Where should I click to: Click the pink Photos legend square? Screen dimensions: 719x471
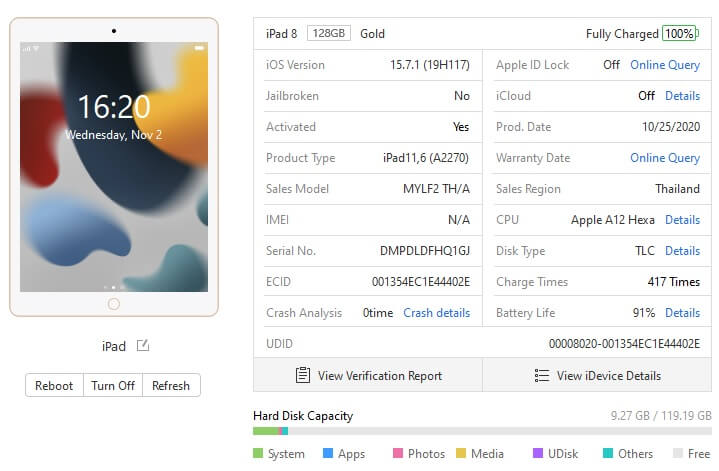click(398, 453)
